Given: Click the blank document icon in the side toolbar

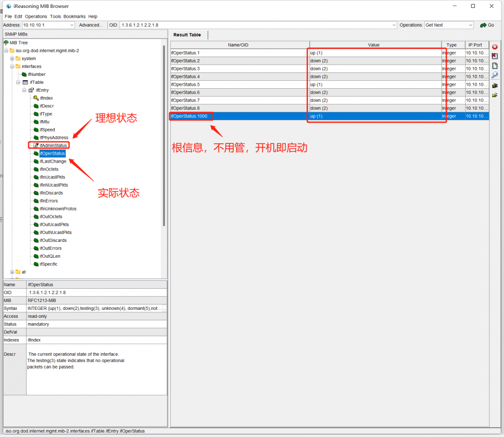Looking at the screenshot, I should pos(495,66).
